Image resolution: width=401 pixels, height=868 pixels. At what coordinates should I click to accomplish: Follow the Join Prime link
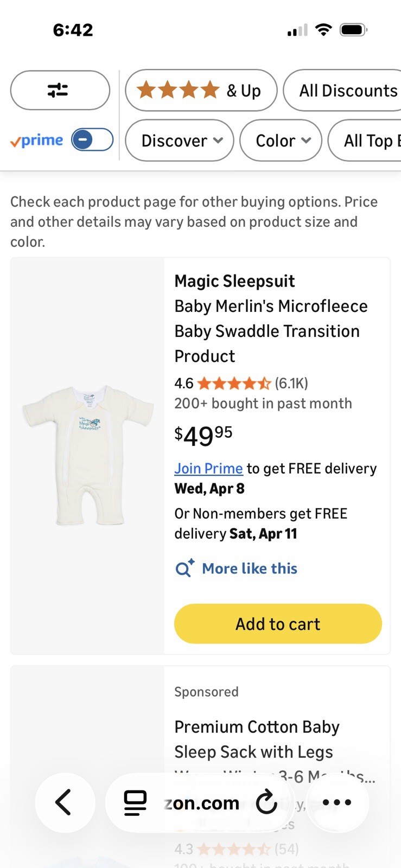[x=208, y=468]
